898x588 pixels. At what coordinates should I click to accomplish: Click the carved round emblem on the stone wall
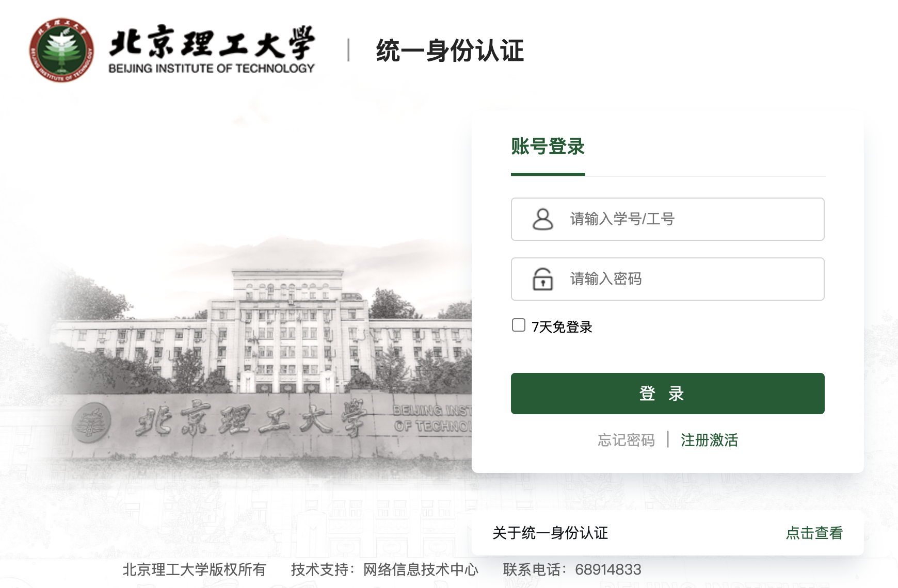[91, 422]
